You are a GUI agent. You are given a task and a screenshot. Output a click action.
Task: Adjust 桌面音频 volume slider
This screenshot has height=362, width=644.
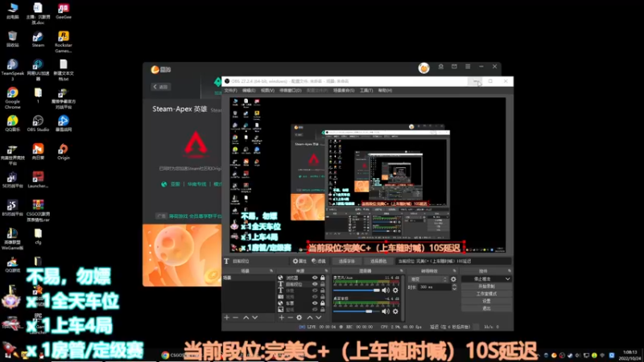pyautogui.click(x=357, y=311)
